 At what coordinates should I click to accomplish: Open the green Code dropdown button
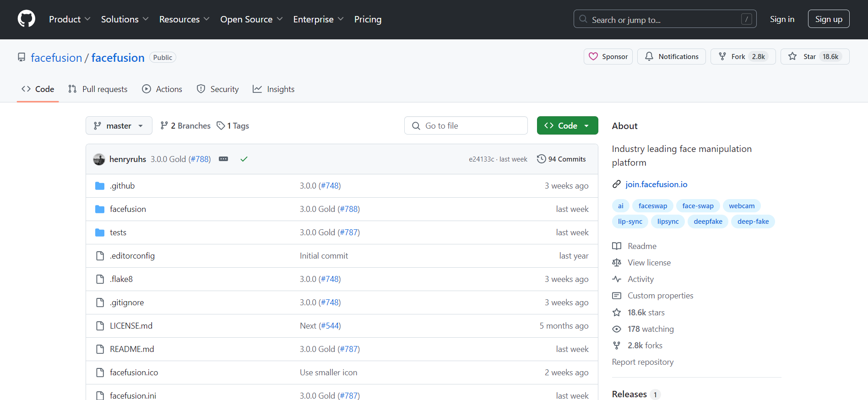tap(567, 125)
